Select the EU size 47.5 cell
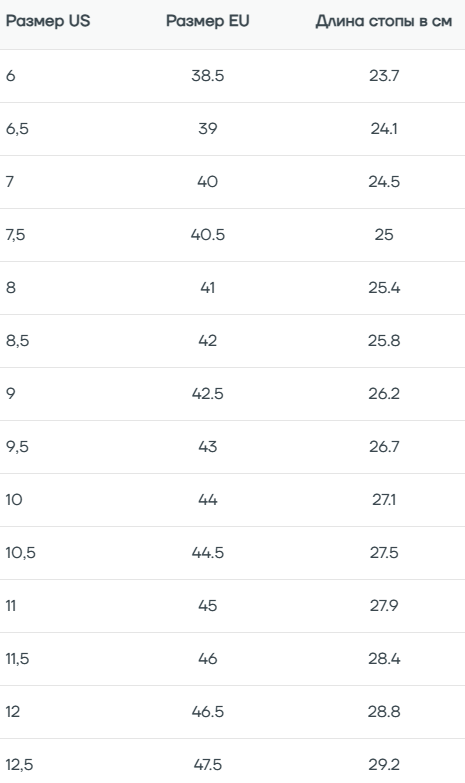The image size is (465, 783). pyautogui.click(x=208, y=765)
